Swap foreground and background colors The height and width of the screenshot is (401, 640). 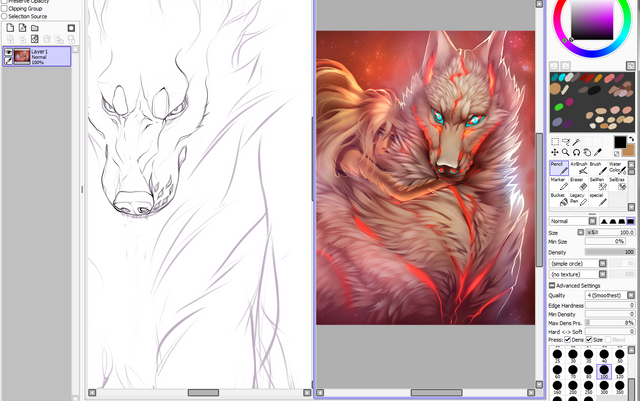[632, 139]
